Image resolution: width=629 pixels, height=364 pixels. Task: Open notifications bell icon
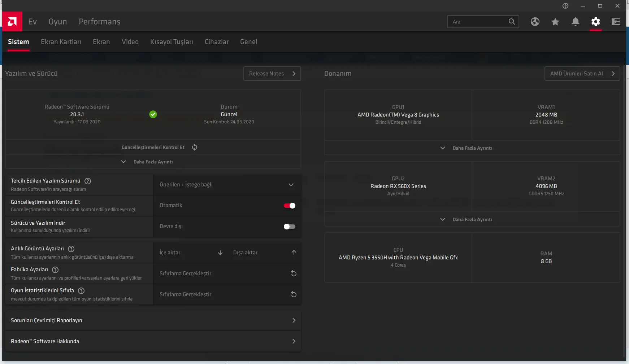pos(575,22)
